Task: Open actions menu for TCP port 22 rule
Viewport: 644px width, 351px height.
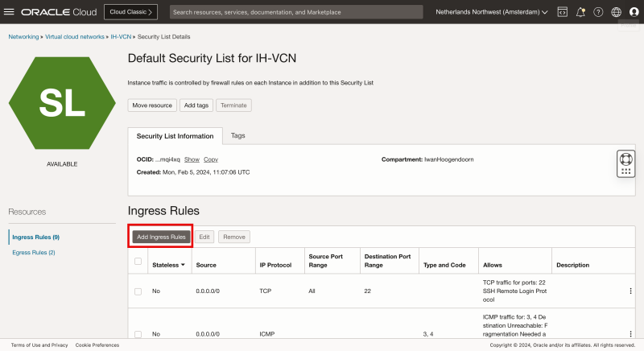Action: pos(630,291)
